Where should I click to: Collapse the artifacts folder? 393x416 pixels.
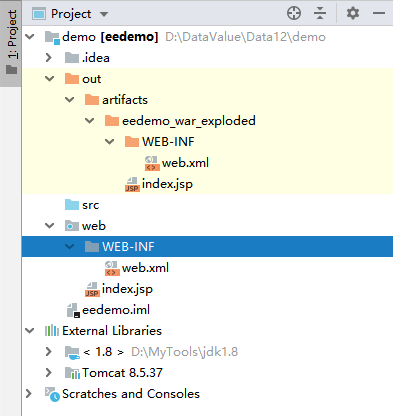pos(70,100)
